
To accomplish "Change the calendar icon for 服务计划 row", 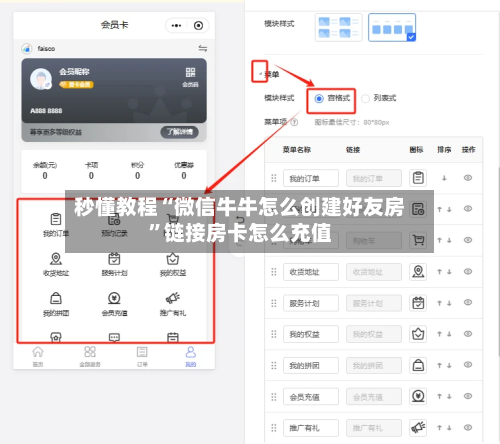I will click(x=418, y=303).
